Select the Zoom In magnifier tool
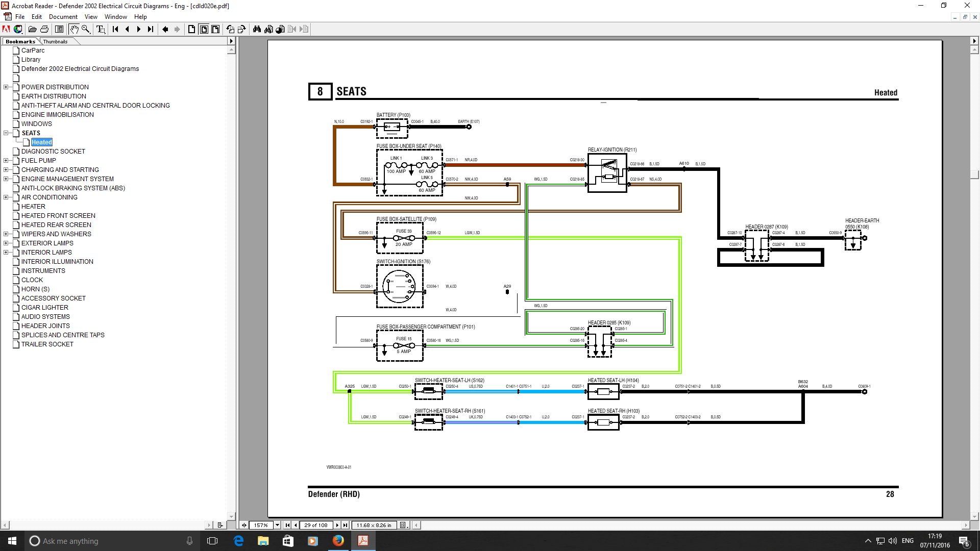The image size is (980, 551). click(x=86, y=29)
